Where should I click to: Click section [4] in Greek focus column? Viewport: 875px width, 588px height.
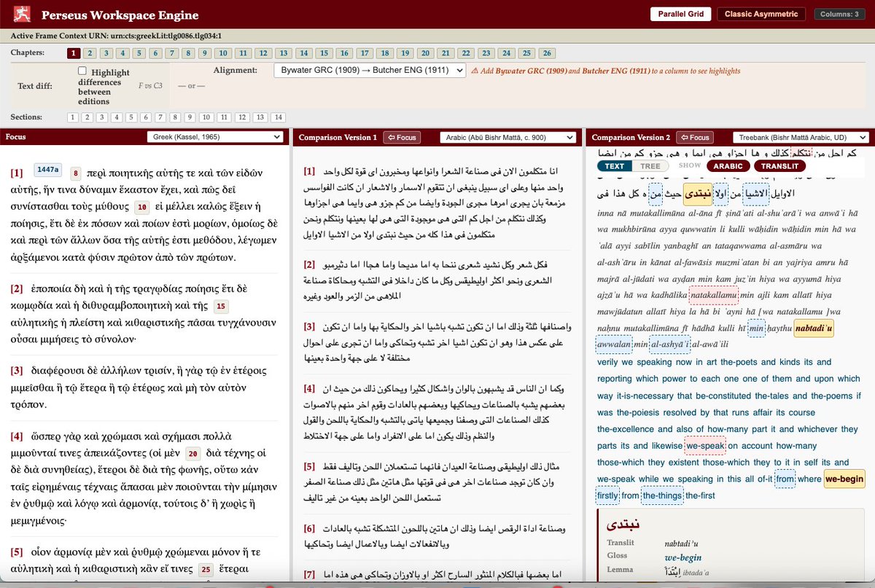click(x=17, y=436)
